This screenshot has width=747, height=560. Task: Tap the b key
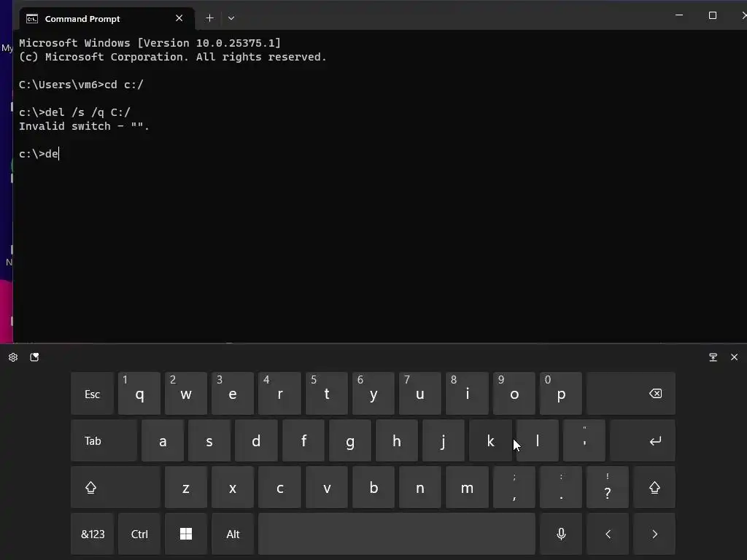[x=373, y=488]
